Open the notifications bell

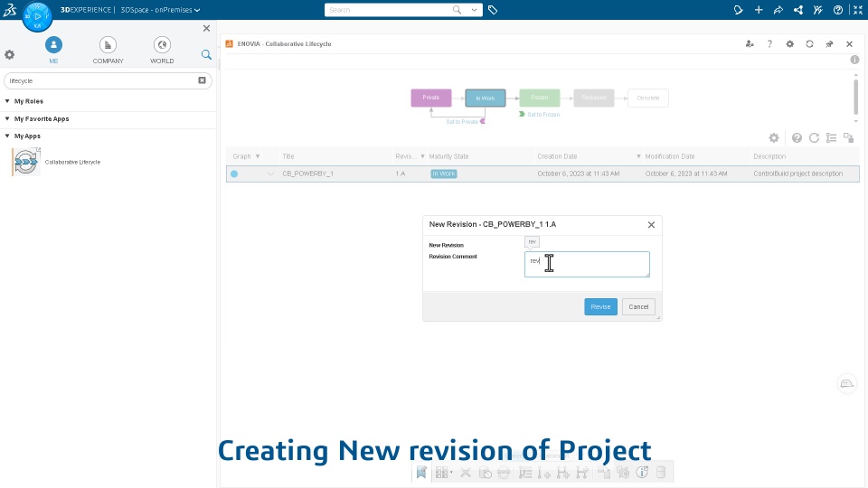[738, 10]
